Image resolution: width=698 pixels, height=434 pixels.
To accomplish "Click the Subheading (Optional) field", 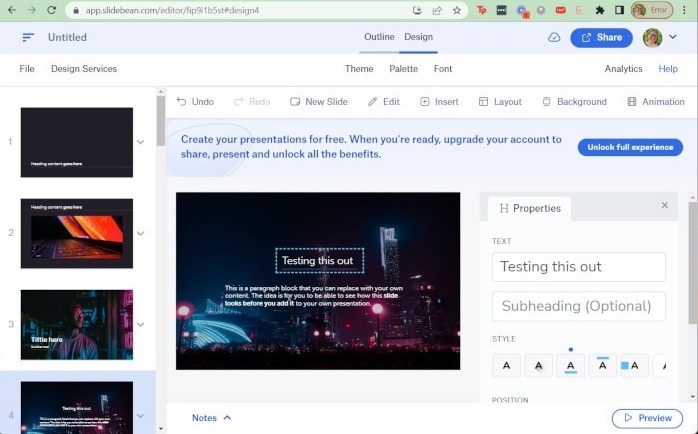I will [579, 306].
